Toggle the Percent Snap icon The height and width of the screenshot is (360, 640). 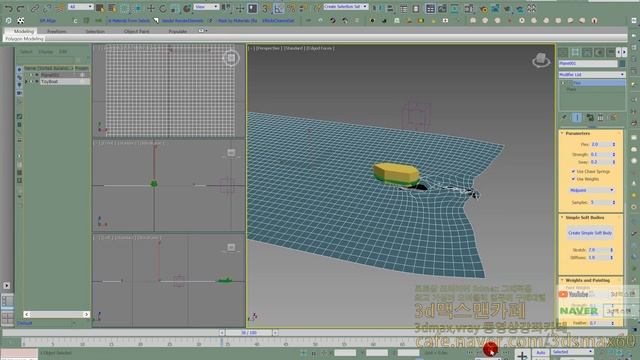coord(291,8)
